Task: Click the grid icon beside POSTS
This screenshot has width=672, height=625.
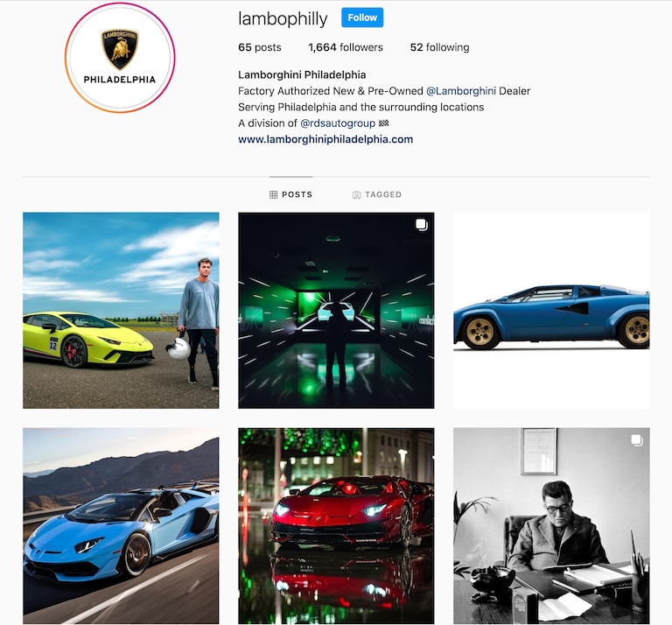Action: tap(273, 194)
